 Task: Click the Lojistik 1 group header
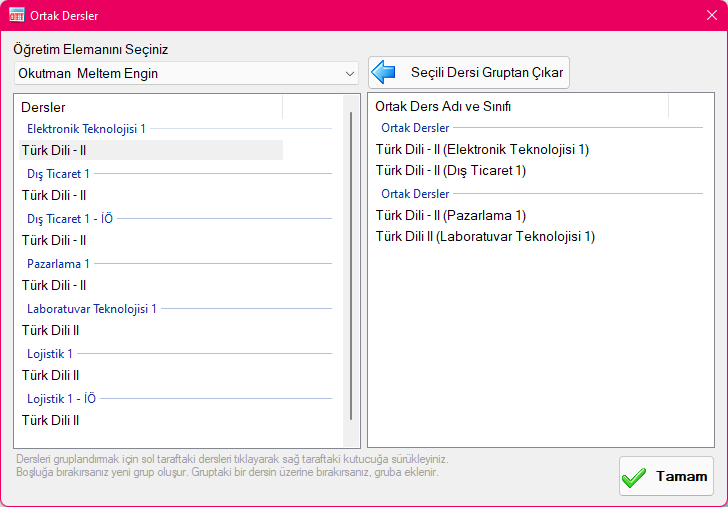[x=50, y=354]
